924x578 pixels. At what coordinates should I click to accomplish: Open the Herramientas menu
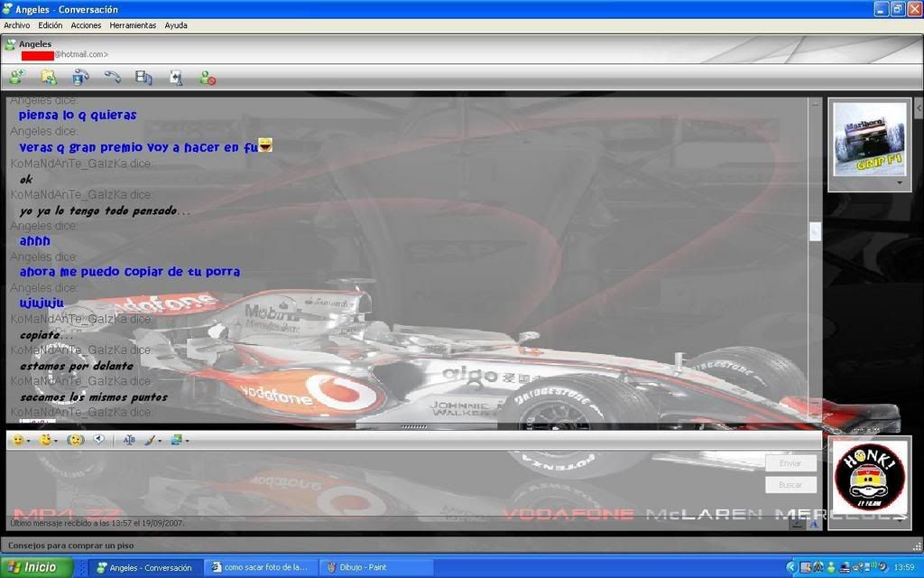point(133,25)
